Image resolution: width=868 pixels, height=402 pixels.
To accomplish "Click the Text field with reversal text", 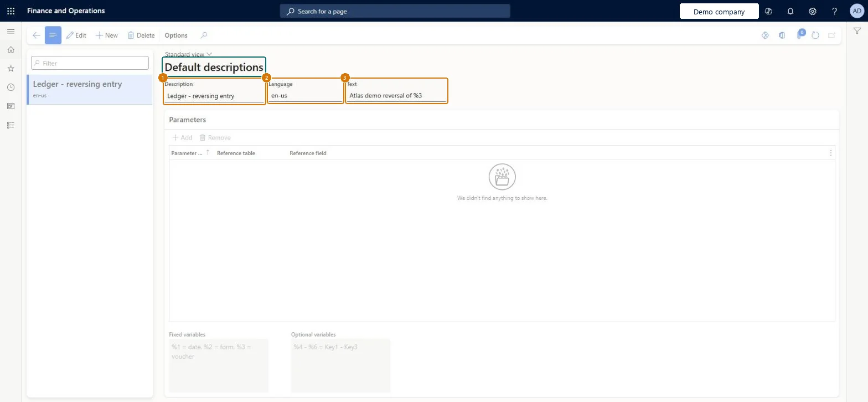I will [x=396, y=96].
